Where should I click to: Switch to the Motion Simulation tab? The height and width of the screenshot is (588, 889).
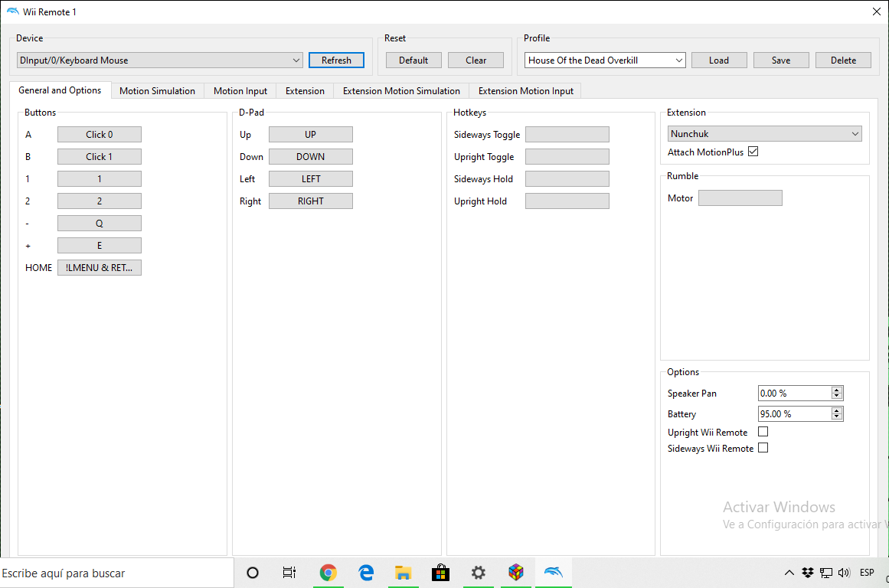(x=157, y=90)
